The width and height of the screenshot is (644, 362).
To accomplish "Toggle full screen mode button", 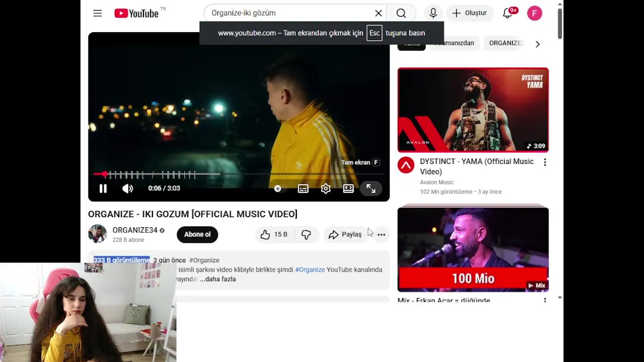I will pos(371,189).
